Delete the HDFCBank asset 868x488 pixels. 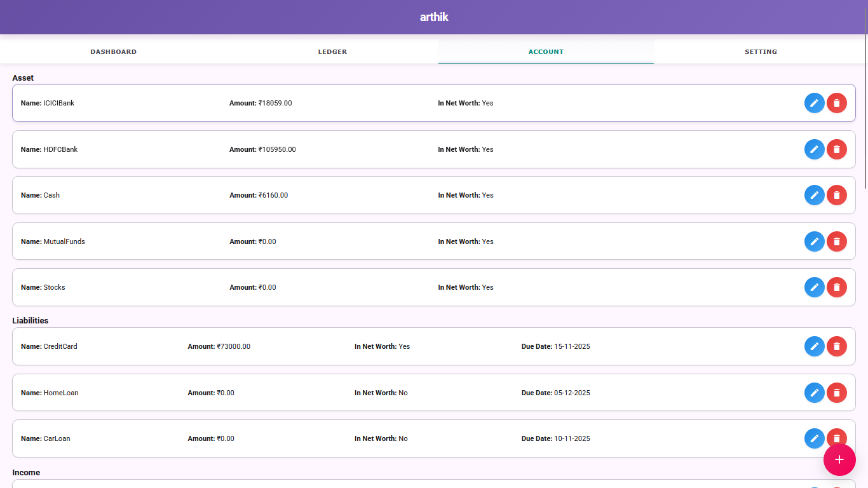[x=837, y=149]
